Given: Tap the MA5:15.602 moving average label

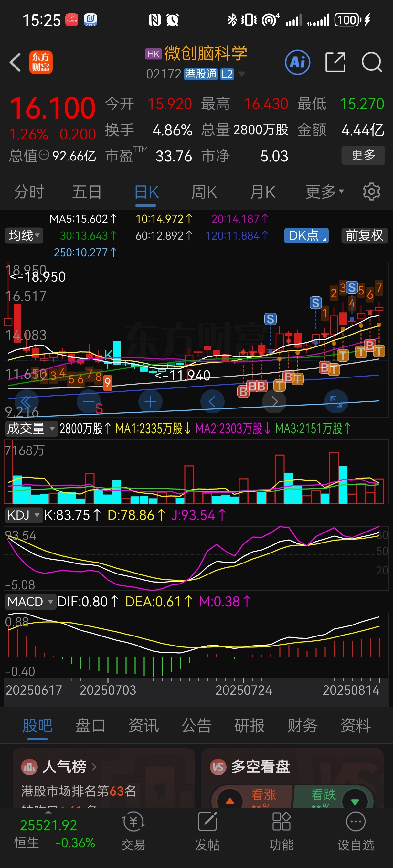Looking at the screenshot, I should click(x=83, y=219).
